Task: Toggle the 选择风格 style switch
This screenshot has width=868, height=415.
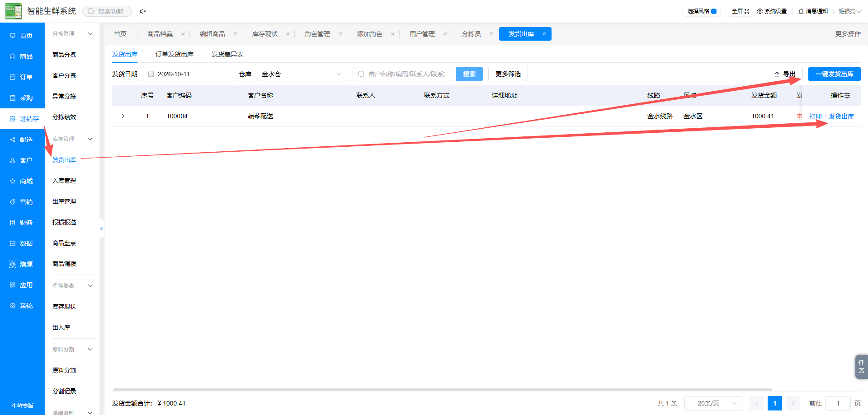Action: pos(714,11)
